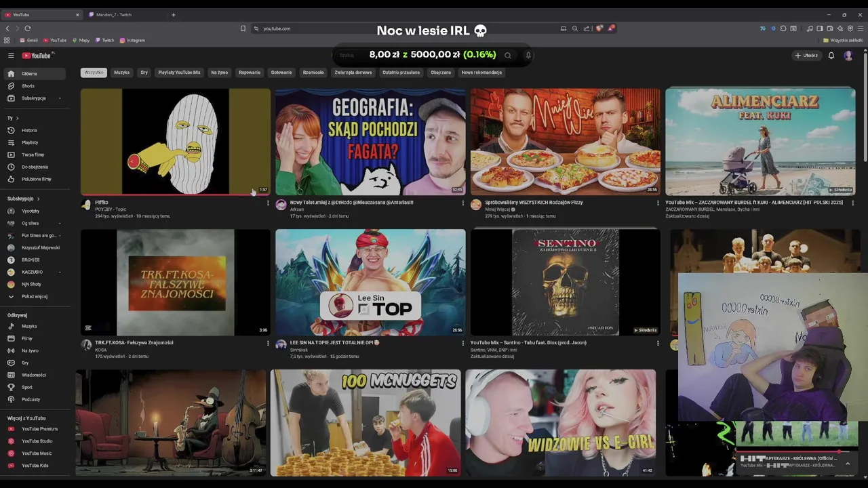Go back in browser history
Screen dimensions: 868x488
(x=7, y=28)
